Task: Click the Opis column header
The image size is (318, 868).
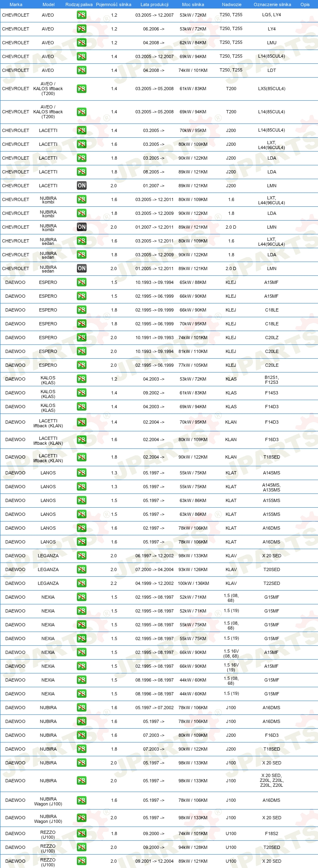Action: tap(305, 4)
